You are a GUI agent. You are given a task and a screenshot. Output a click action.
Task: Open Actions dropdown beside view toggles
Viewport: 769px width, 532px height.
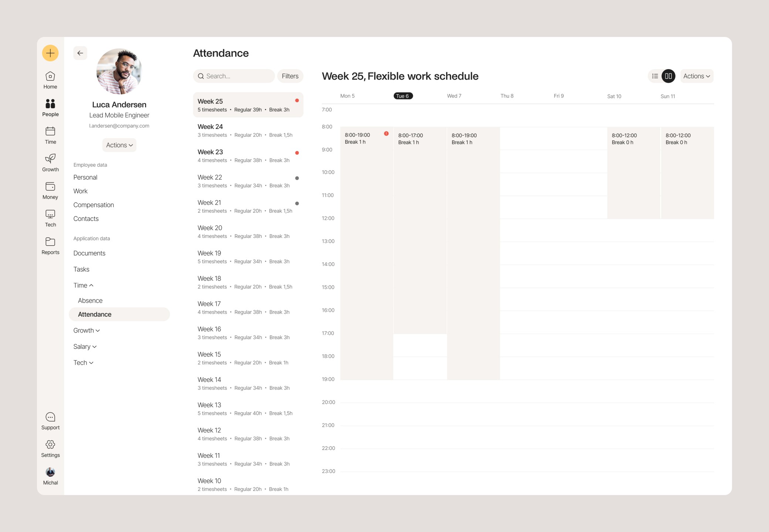(697, 76)
